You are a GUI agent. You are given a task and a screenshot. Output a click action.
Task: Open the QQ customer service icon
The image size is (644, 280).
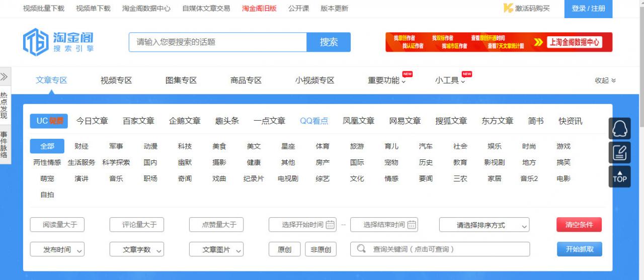[x=619, y=129]
